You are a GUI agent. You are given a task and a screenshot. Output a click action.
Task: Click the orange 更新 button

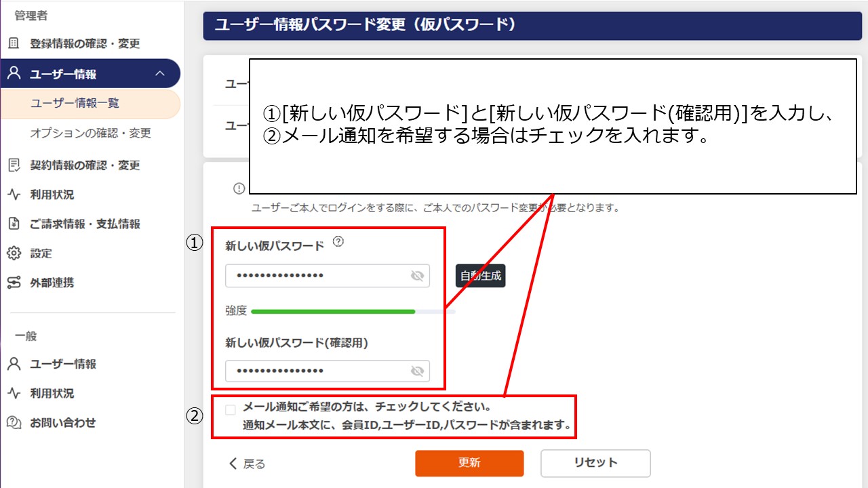click(x=469, y=463)
